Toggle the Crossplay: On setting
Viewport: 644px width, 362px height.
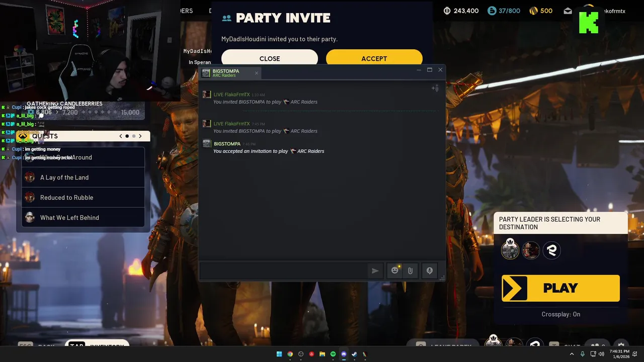(x=560, y=314)
